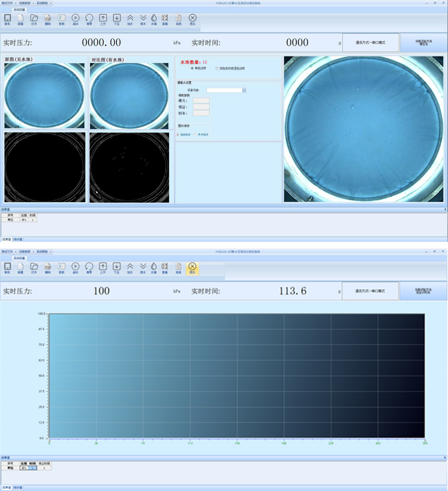The image size is (448, 491).
Task: Click the 上升 (raise) arrow icon in top toolbar
Action: coord(103,19)
